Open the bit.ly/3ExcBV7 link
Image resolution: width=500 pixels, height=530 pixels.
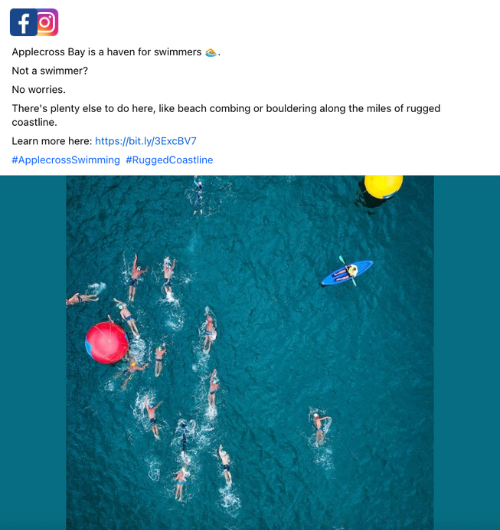pyautogui.click(x=146, y=141)
